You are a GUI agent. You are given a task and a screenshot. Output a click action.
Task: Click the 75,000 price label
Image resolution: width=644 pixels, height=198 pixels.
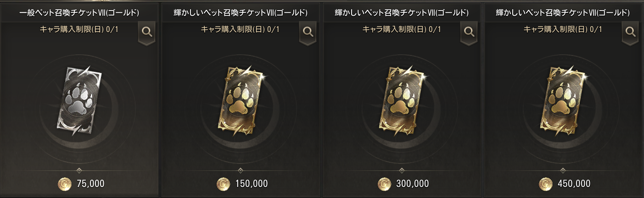(91, 184)
